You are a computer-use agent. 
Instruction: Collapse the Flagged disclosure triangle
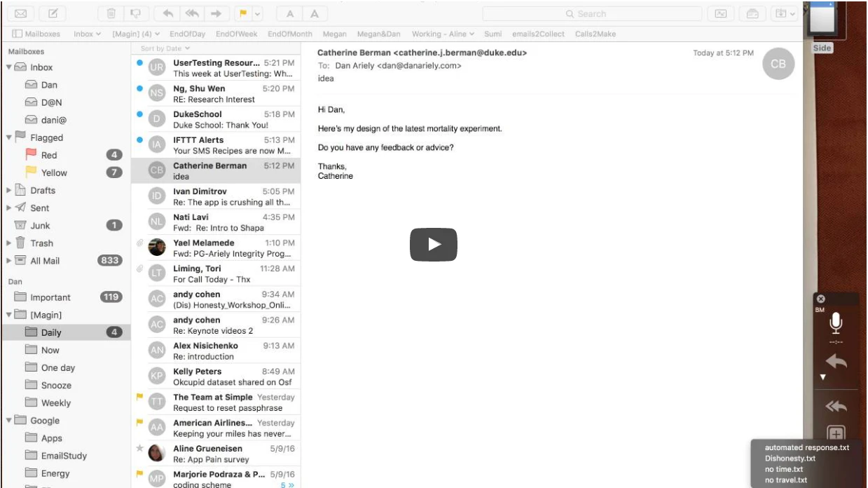point(9,137)
